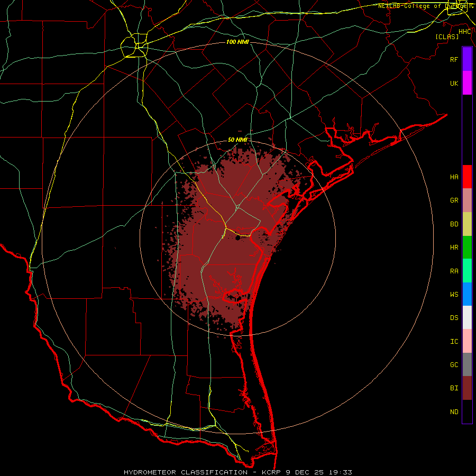Click the WS blue legend swatch
The height and width of the screenshot is (476, 476).
click(x=467, y=294)
